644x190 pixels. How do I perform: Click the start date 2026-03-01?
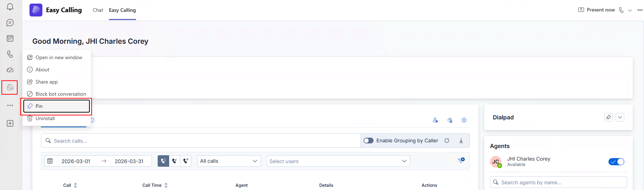(76, 161)
